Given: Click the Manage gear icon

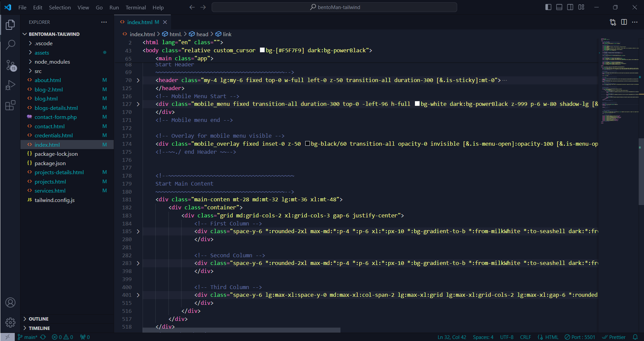Looking at the screenshot, I should tap(10, 322).
